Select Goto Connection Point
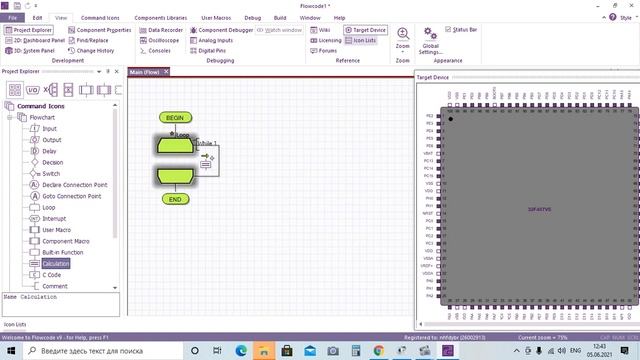Screen dimensions: 640x360 pyautogui.click(x=66, y=196)
